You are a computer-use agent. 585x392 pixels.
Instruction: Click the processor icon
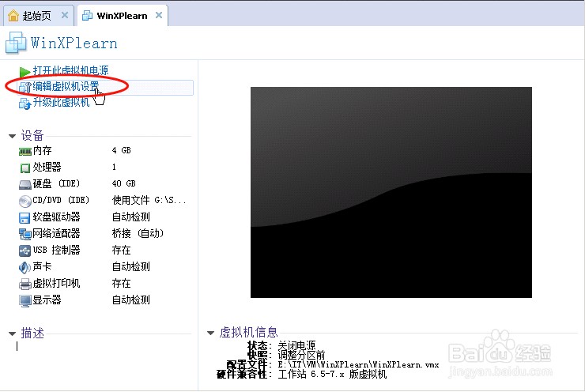(25, 168)
